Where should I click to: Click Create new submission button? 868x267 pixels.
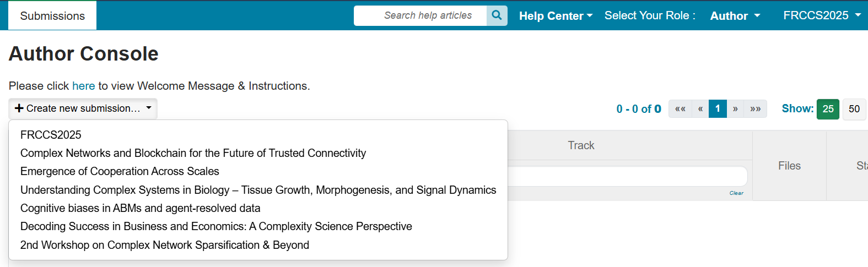(83, 108)
